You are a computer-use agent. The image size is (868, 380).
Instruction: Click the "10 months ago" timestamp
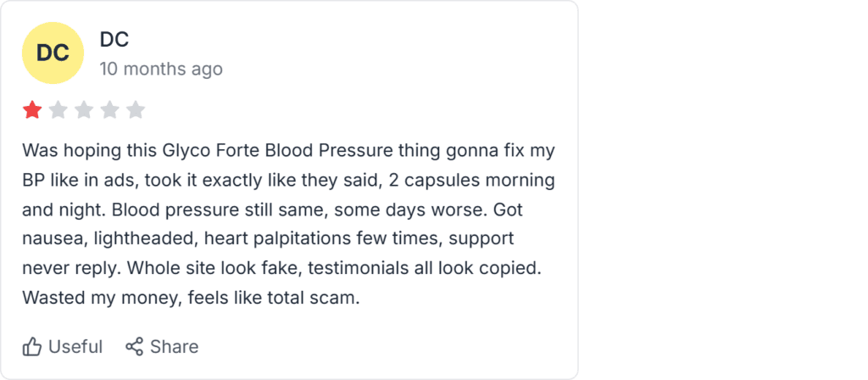pos(161,70)
